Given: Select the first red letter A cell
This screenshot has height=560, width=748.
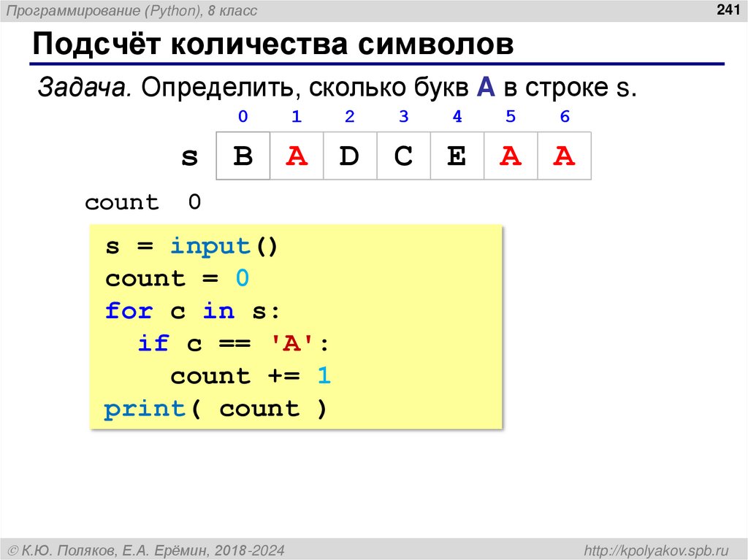Looking at the screenshot, I should click(296, 156).
